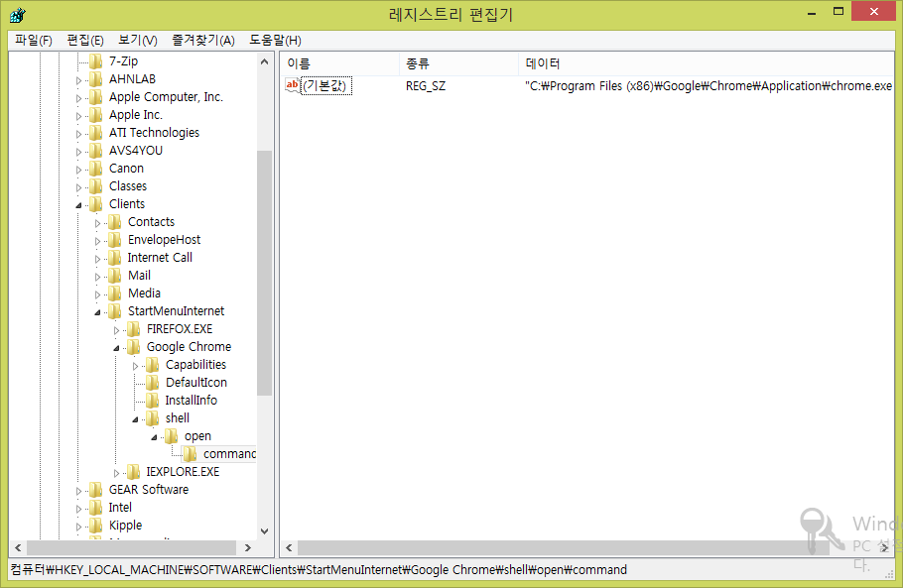The width and height of the screenshot is (903, 588).
Task: Select the DefaultIcon folder icon
Action: [152, 383]
